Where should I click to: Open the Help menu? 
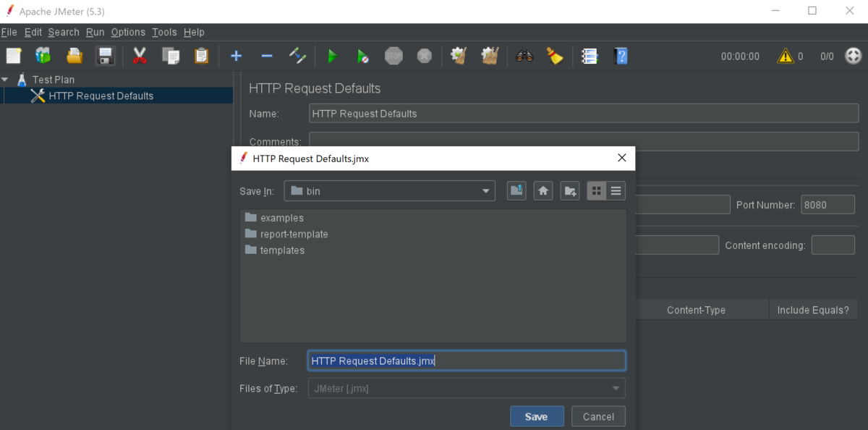(x=194, y=32)
